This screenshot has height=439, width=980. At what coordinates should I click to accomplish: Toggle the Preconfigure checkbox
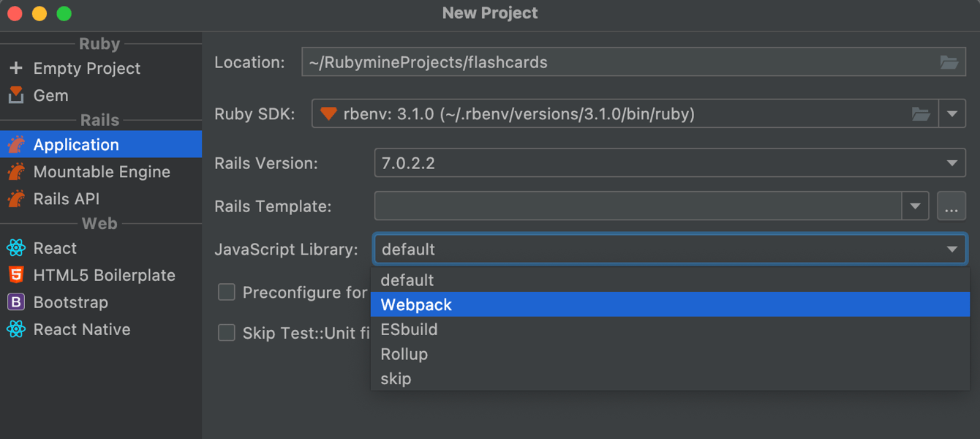tap(227, 293)
